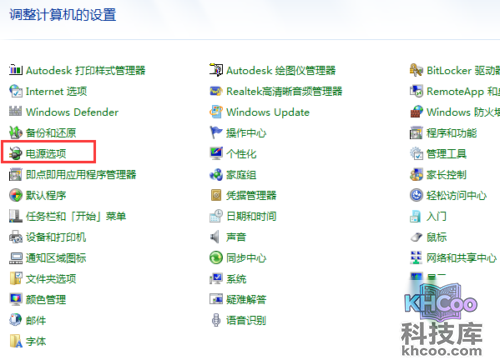Click the Windows Update icon

pyautogui.click(x=216, y=112)
